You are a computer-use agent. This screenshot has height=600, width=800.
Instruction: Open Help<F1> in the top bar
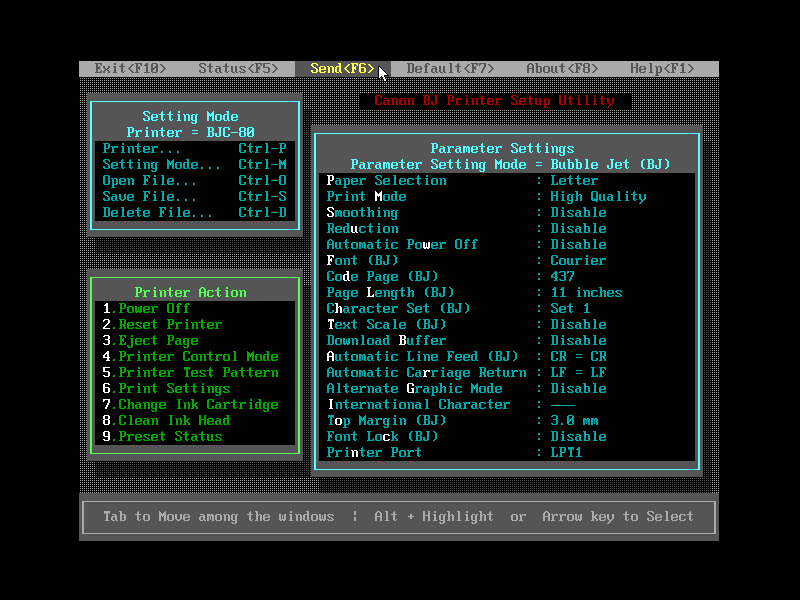coord(662,68)
